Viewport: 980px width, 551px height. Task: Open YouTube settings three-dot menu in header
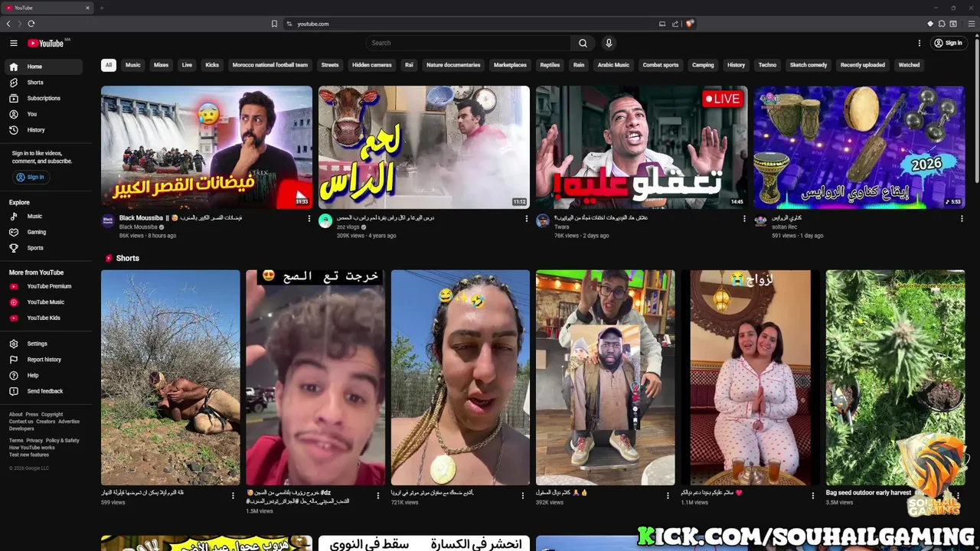(x=920, y=43)
